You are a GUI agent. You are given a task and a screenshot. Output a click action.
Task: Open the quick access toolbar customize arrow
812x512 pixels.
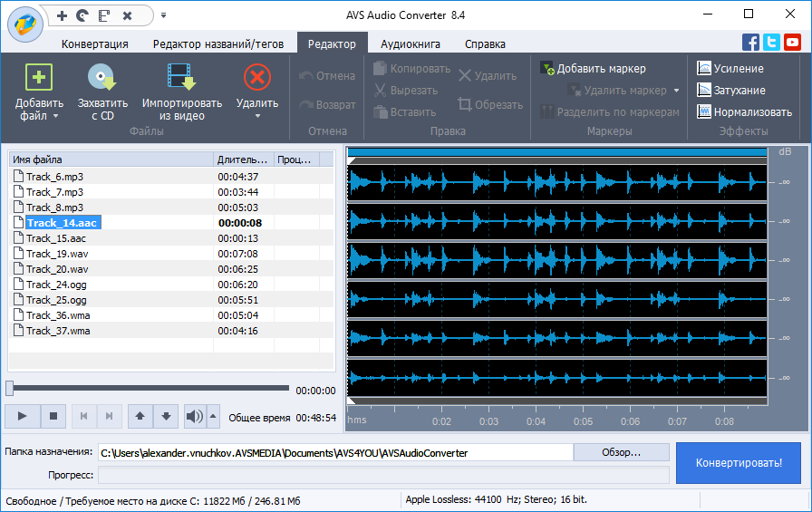[x=163, y=15]
